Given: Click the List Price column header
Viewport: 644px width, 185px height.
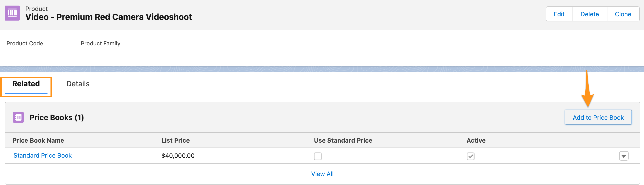Looking at the screenshot, I should pos(175,140).
